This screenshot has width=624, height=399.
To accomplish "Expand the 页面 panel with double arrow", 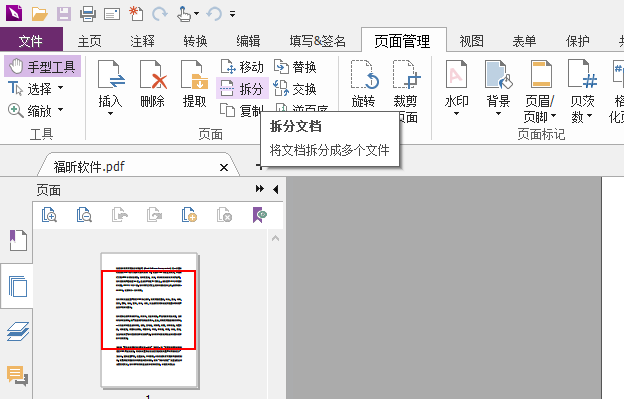I will pyautogui.click(x=260, y=189).
